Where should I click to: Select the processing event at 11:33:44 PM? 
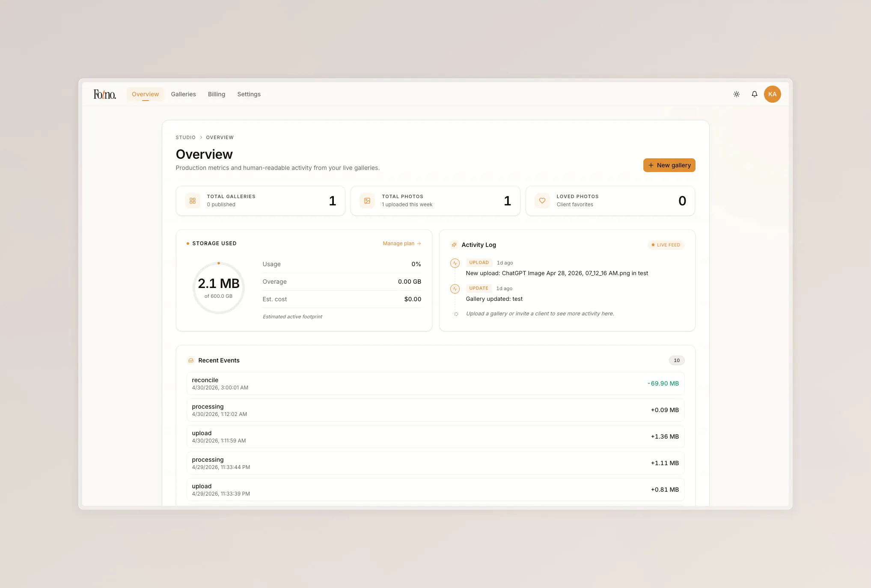coord(435,463)
